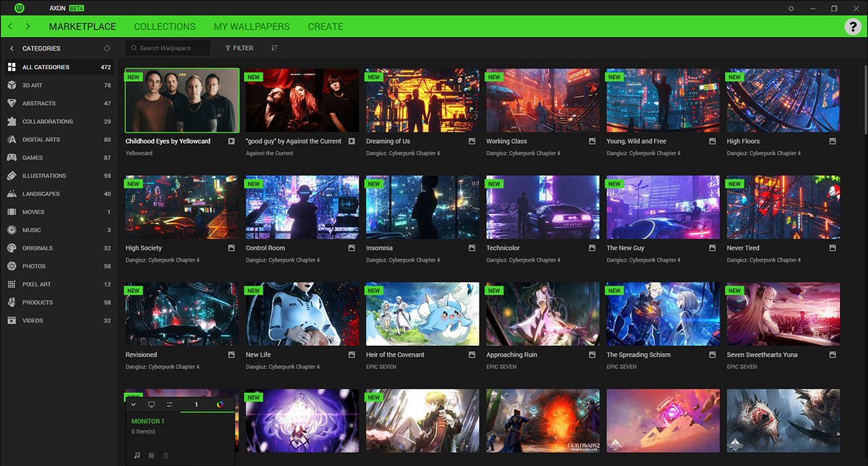Viewport: 868px width, 466px height.
Task: Collapse the Categories sidebar chevron
Action: 12,48
